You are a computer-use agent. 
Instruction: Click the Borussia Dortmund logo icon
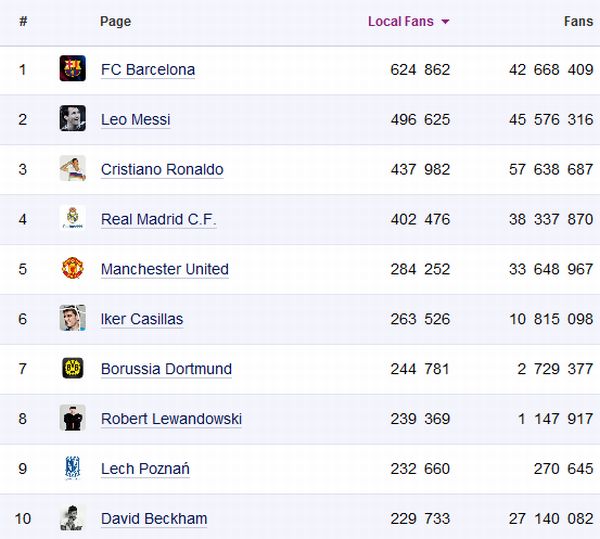click(72, 368)
